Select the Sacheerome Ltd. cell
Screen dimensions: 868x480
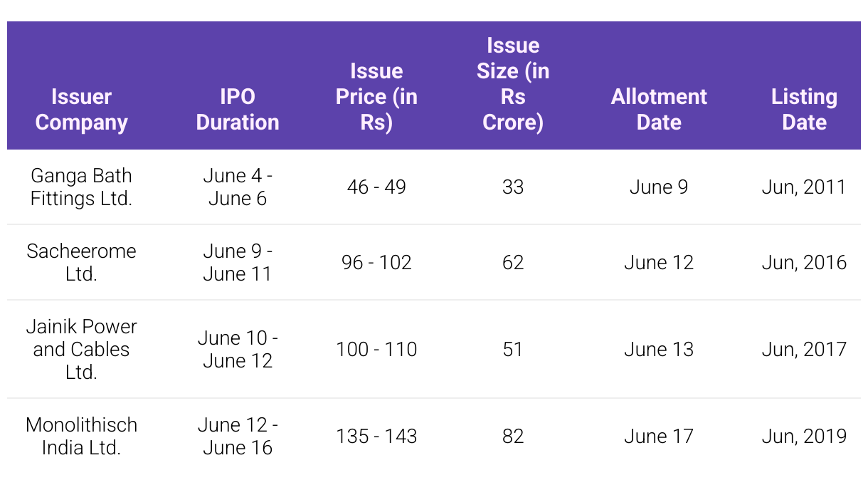click(81, 262)
